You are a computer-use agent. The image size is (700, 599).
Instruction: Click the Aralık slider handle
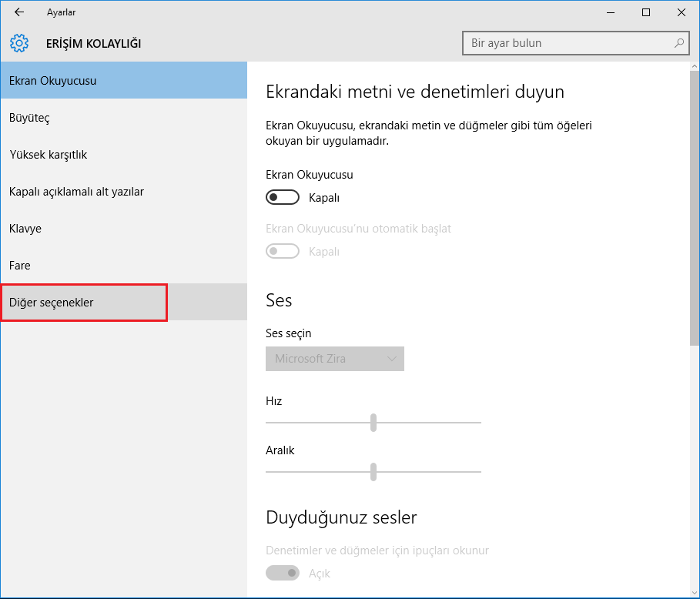(373, 471)
